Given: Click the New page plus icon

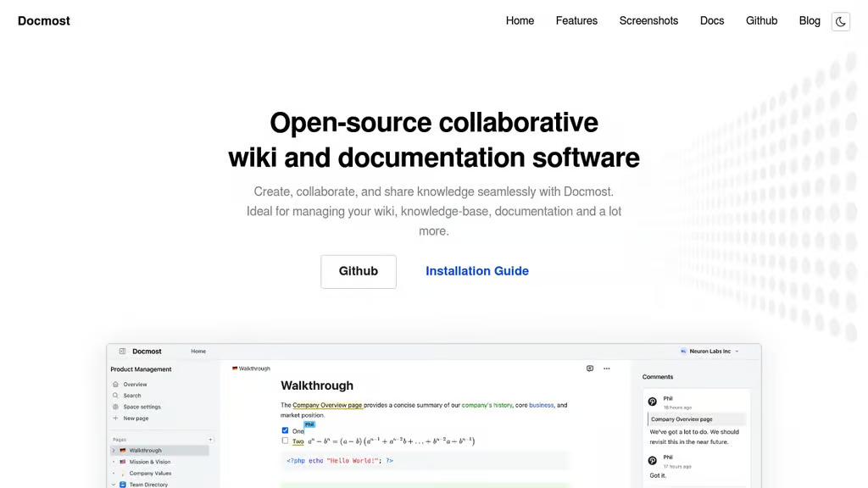Looking at the screenshot, I should click(x=115, y=419).
